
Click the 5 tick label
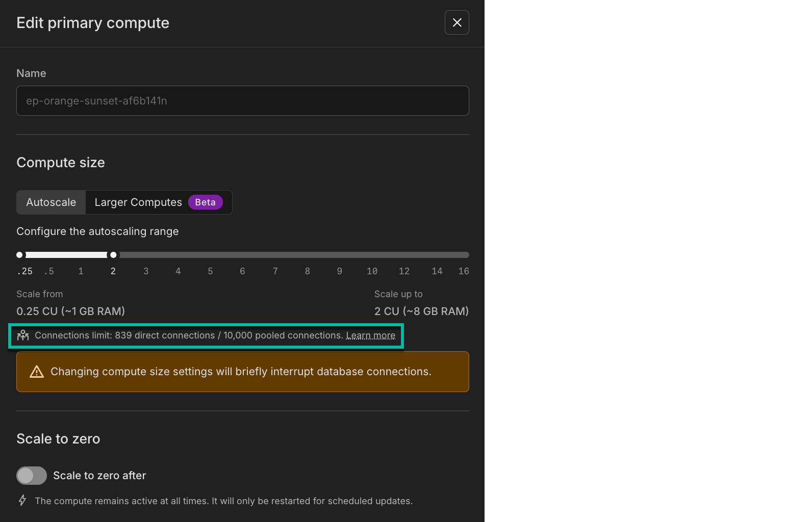point(210,271)
